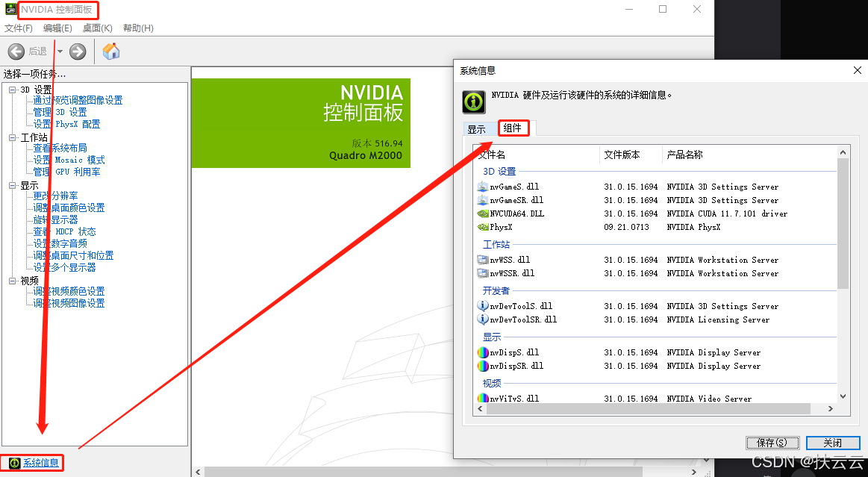Click nvGameSR.dll file icon
The image size is (868, 477).
483,200
